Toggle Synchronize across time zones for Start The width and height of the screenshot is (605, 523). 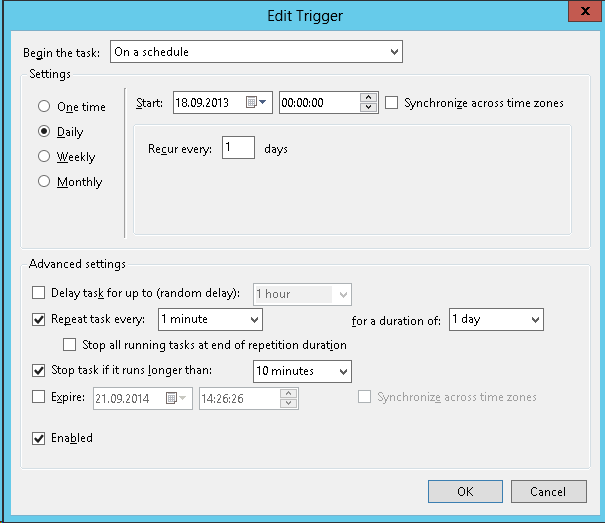pyautogui.click(x=391, y=103)
